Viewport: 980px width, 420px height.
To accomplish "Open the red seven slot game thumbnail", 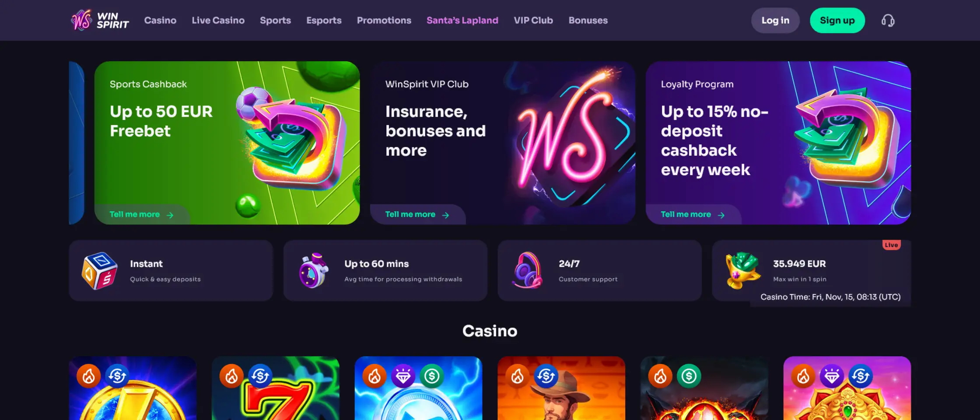I will tap(276, 388).
